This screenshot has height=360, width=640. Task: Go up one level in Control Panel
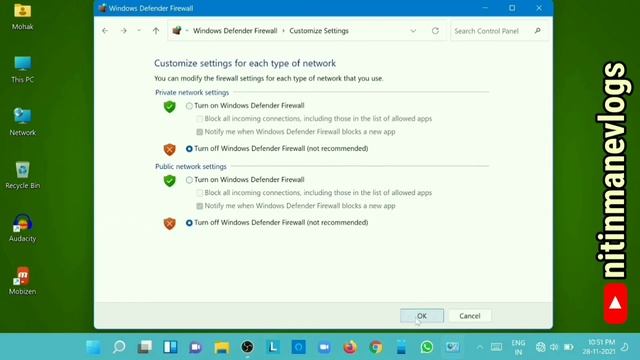[x=156, y=31]
